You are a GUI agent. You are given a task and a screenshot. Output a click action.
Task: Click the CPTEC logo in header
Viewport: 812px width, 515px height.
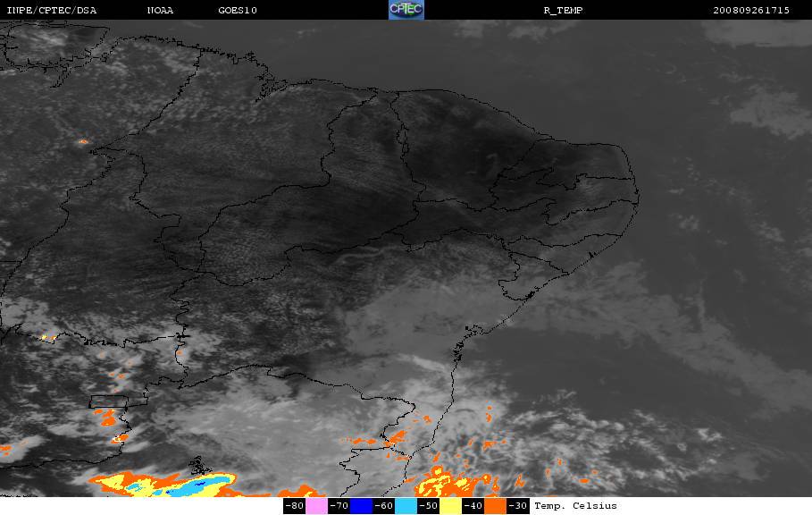point(406,10)
